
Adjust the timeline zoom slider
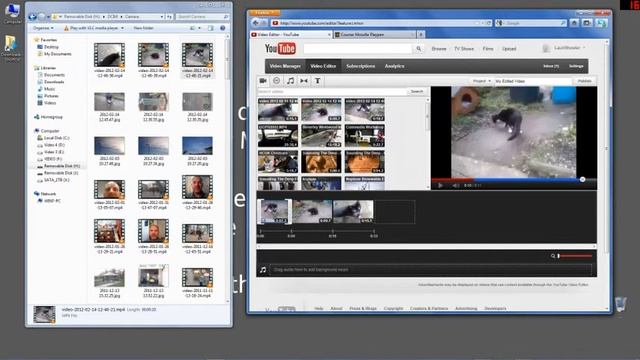pos(575,256)
